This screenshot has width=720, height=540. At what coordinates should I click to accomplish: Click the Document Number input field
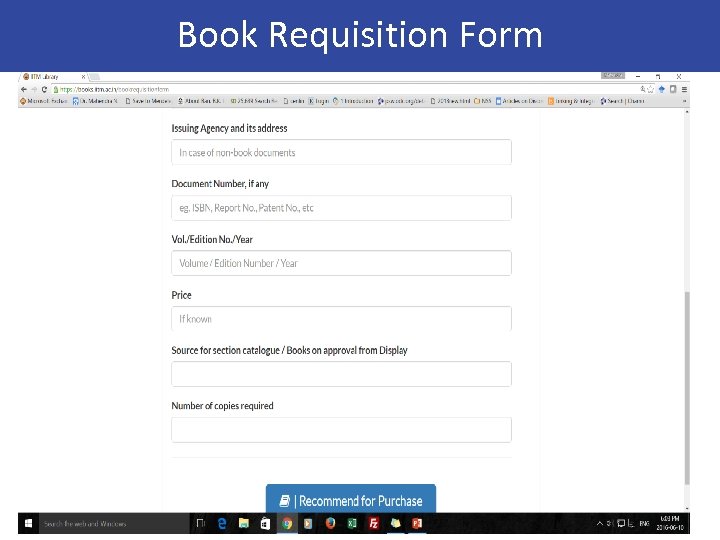[x=341, y=208]
